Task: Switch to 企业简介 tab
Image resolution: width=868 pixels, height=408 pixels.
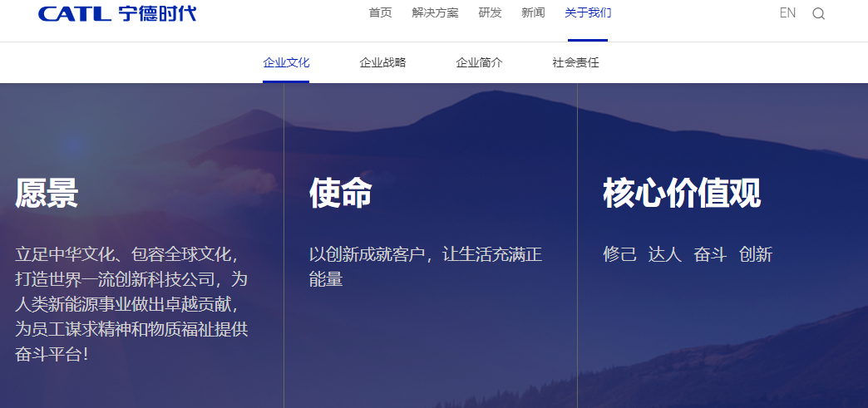Action: click(x=479, y=62)
